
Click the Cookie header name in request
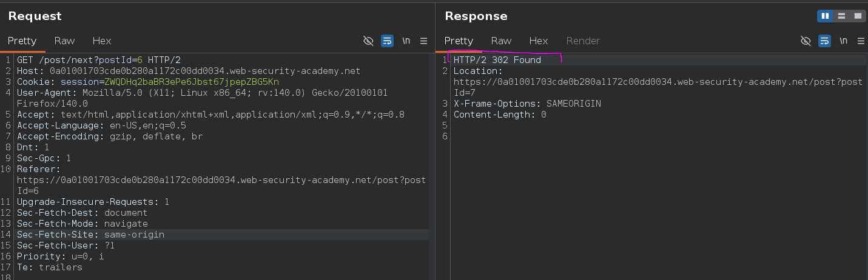[36, 82]
